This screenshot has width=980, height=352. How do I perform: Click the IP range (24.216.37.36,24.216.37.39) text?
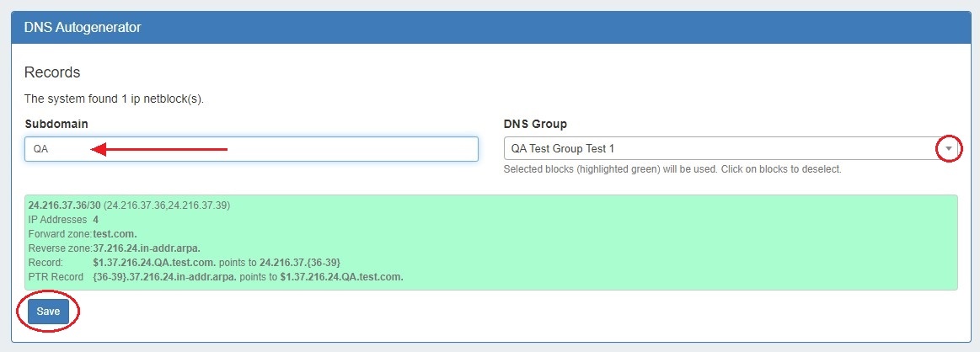point(167,205)
